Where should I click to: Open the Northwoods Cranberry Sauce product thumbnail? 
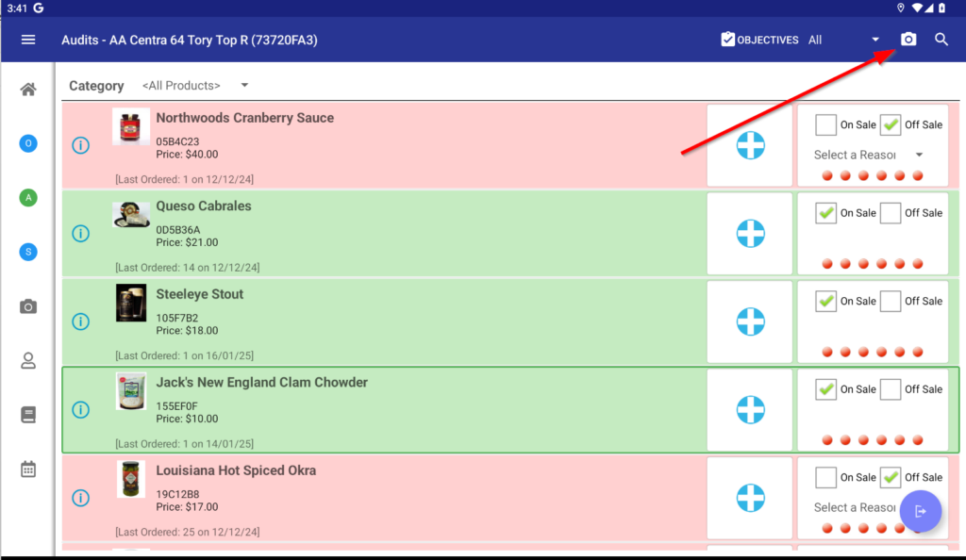(130, 126)
